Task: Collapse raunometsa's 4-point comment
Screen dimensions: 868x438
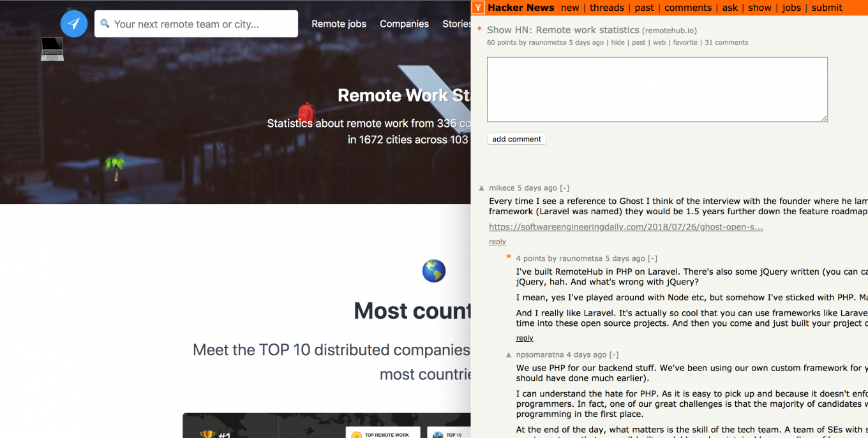Action: (x=652, y=258)
